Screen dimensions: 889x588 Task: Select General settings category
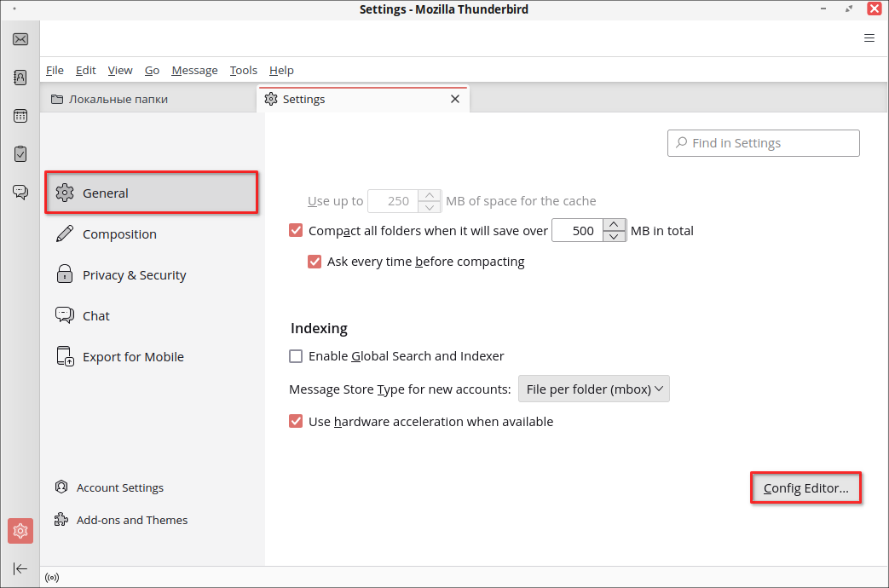point(152,193)
